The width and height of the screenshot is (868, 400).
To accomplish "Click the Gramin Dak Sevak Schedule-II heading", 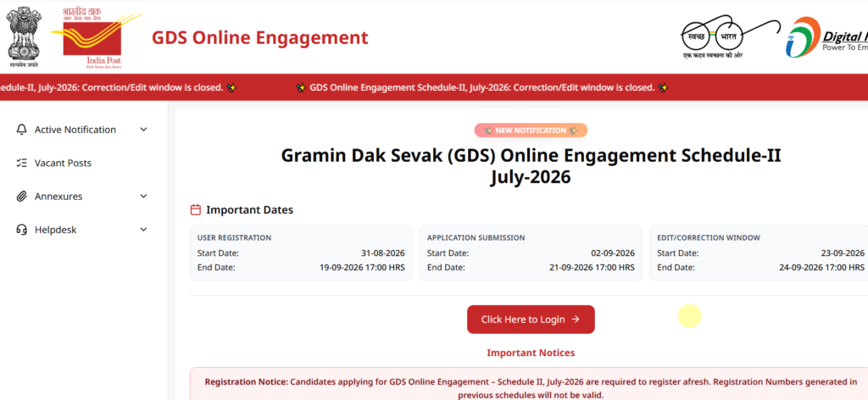I will (531, 166).
